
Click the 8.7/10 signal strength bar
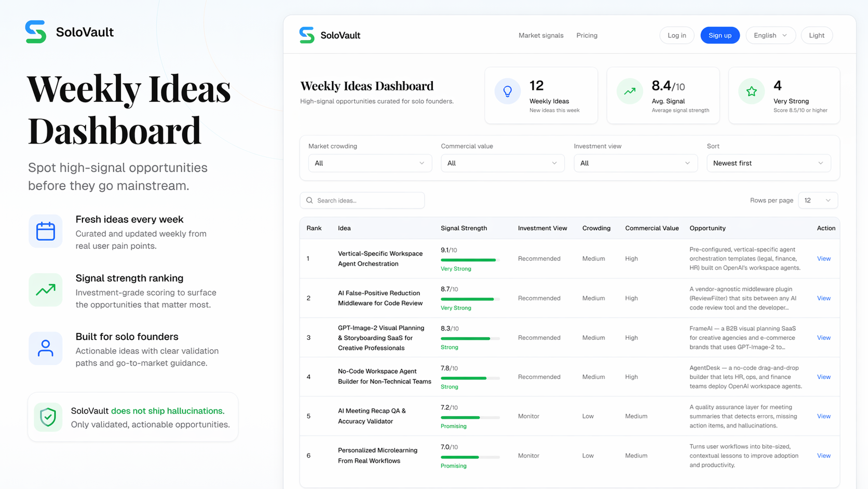point(470,299)
